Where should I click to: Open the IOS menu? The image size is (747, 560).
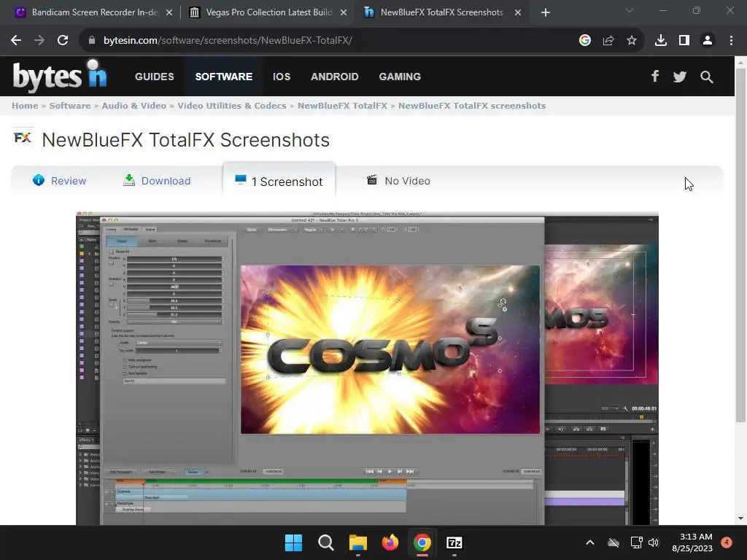coord(282,77)
